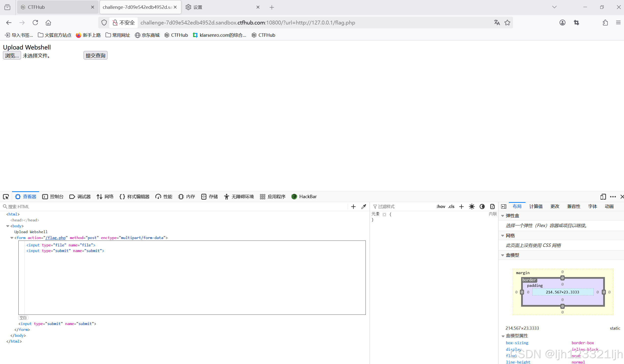This screenshot has height=364, width=624.
Task: Click the eyedropper color picker icon
Action: click(364, 206)
